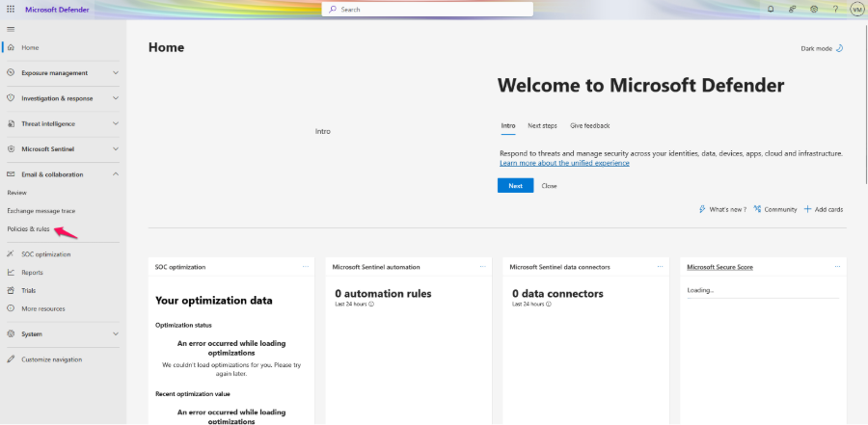This screenshot has width=868, height=425.
Task: Click the Customize navigation pencil icon
Action: click(11, 359)
